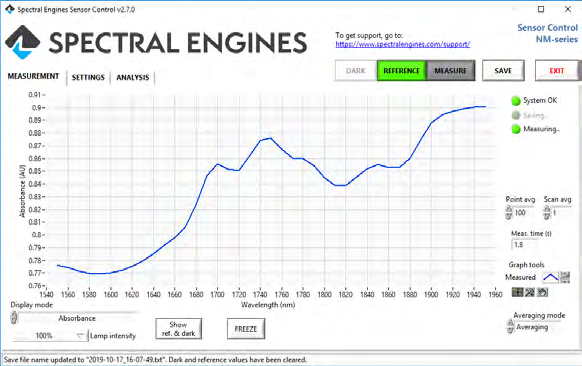This screenshot has height=366, width=582.
Task: Open the spectralengines.com support link
Action: pos(403,44)
